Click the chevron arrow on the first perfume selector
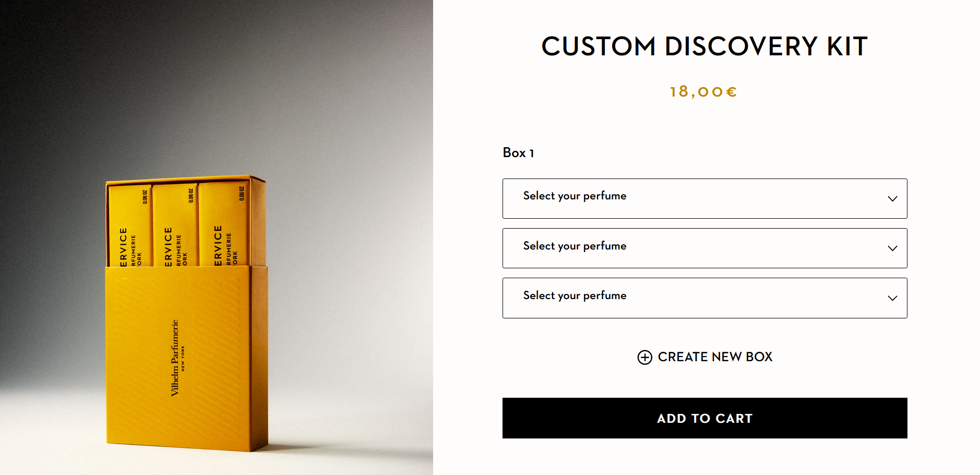Image resolution: width=980 pixels, height=475 pixels. (892, 199)
